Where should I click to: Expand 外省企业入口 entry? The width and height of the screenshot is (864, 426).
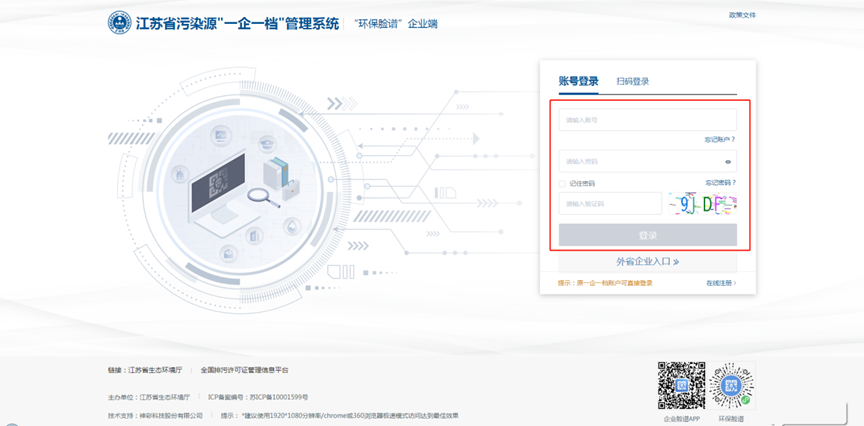click(647, 262)
